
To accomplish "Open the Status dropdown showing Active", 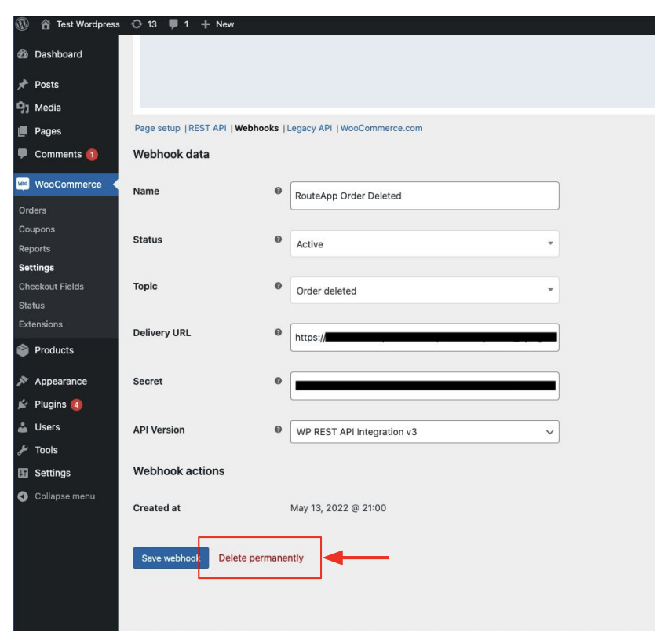I will [425, 243].
